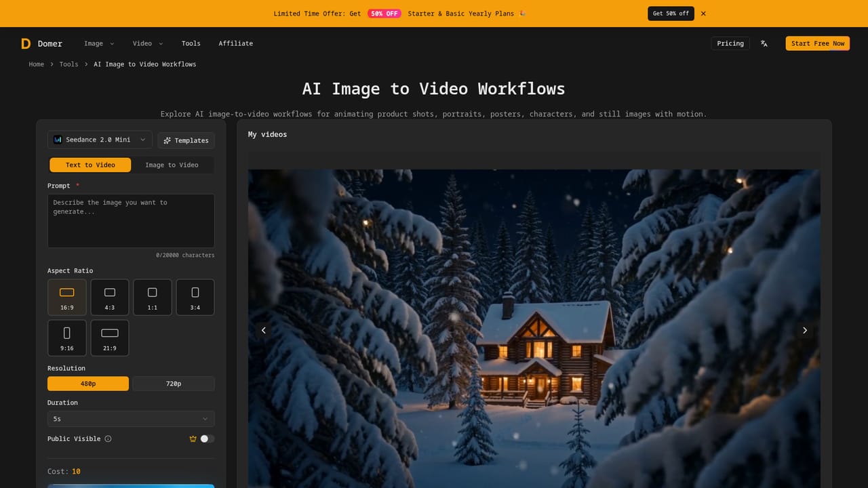Go to Tools breadcrumb link
The height and width of the screenshot is (488, 868).
[x=68, y=64]
